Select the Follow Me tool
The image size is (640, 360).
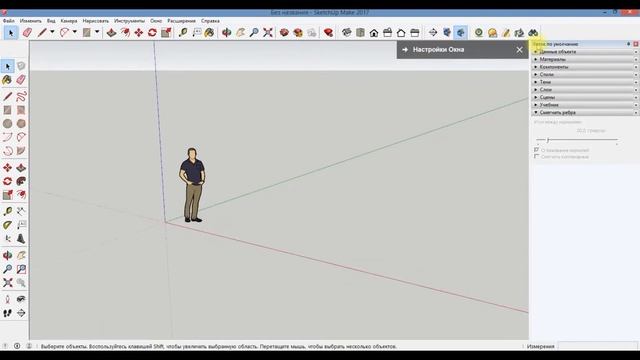[21, 181]
